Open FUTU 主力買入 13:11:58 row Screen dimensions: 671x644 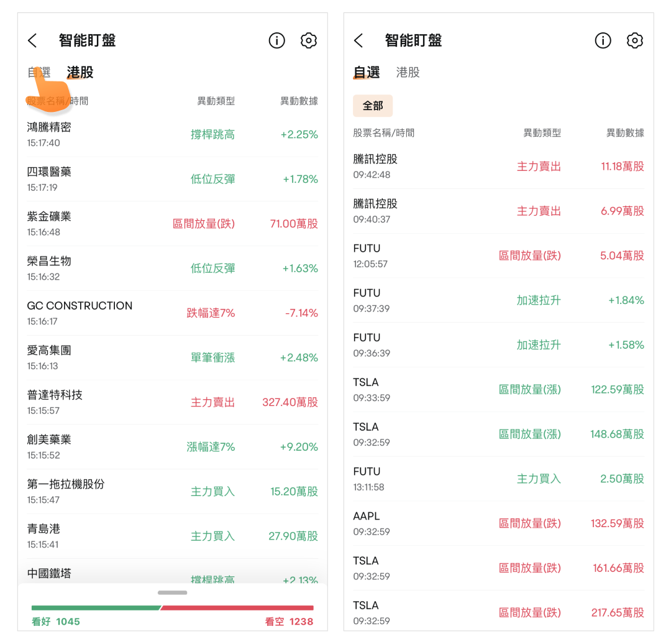pos(498,479)
